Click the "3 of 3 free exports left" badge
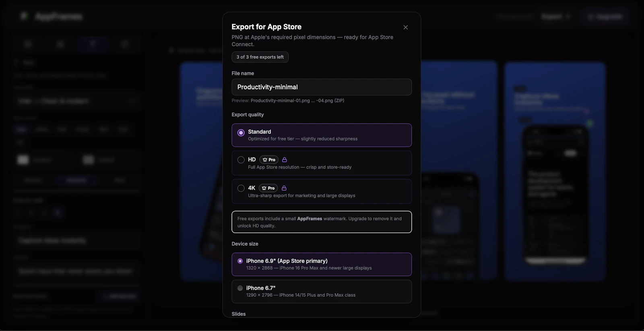This screenshot has height=331, width=644. pyautogui.click(x=260, y=57)
